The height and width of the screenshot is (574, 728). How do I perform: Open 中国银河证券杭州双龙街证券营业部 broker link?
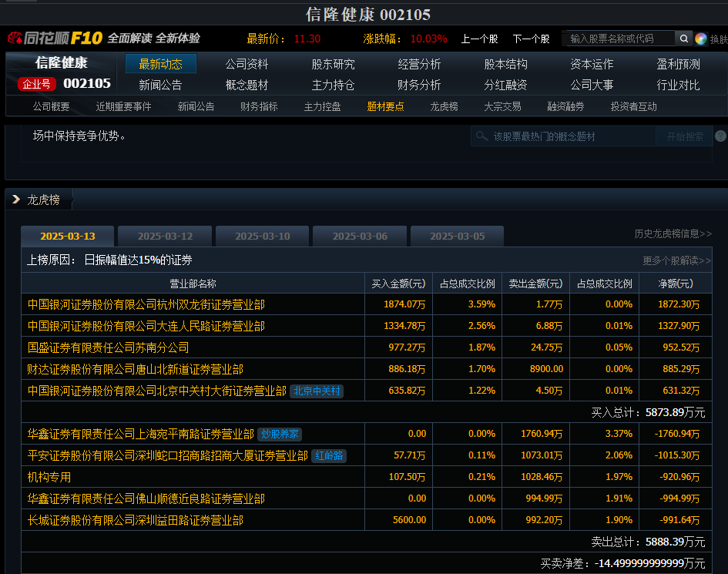[x=146, y=304]
